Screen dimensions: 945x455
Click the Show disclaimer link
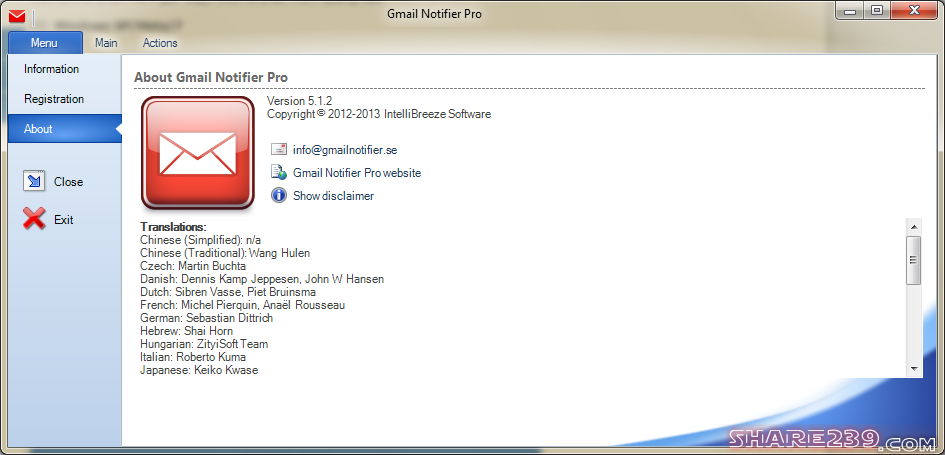coord(333,196)
